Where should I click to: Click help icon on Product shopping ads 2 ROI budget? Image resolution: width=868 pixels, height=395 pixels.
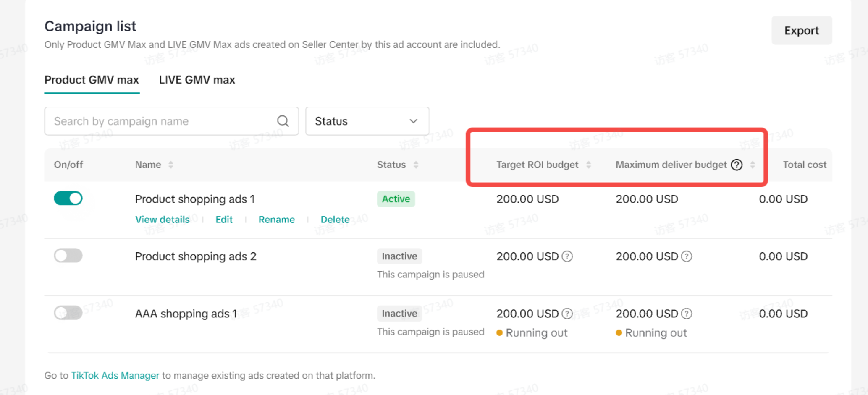(x=567, y=256)
